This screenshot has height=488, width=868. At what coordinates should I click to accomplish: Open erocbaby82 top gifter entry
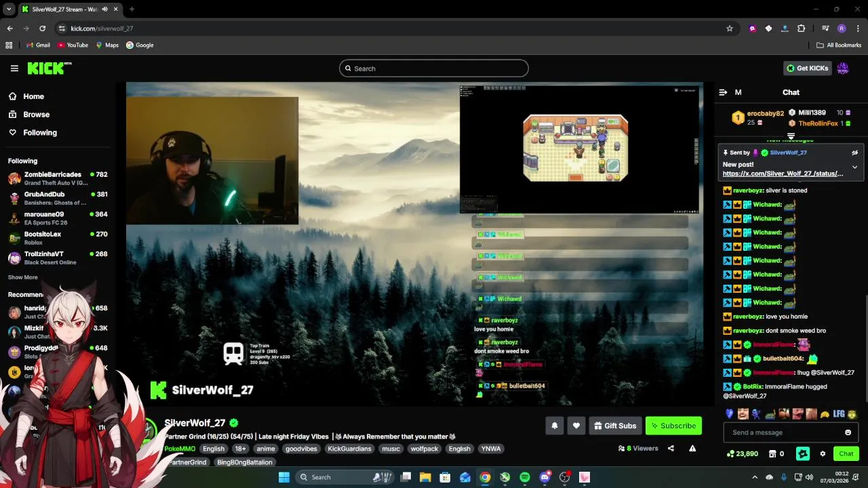[x=757, y=117]
